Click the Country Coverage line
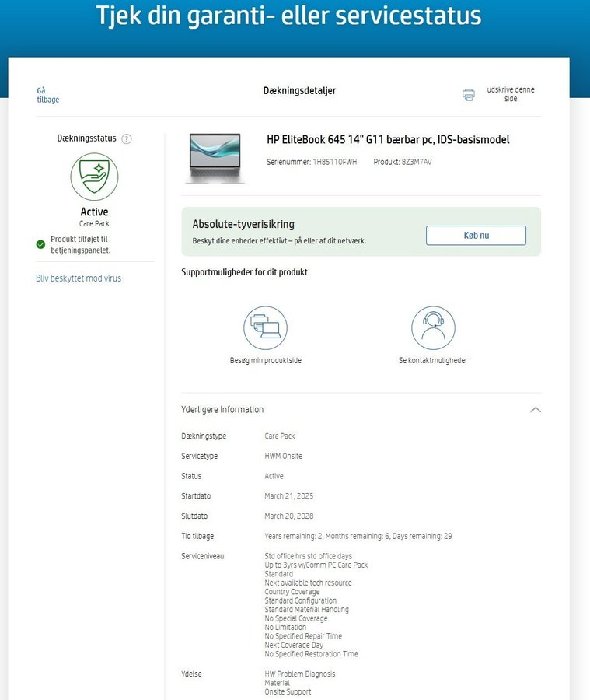 coord(292,592)
